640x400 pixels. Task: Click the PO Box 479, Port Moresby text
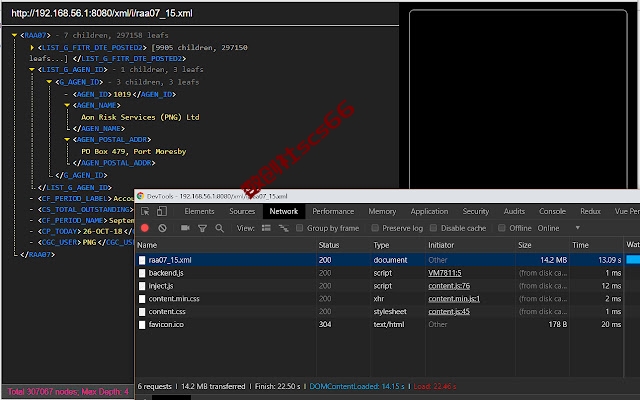pos(133,151)
